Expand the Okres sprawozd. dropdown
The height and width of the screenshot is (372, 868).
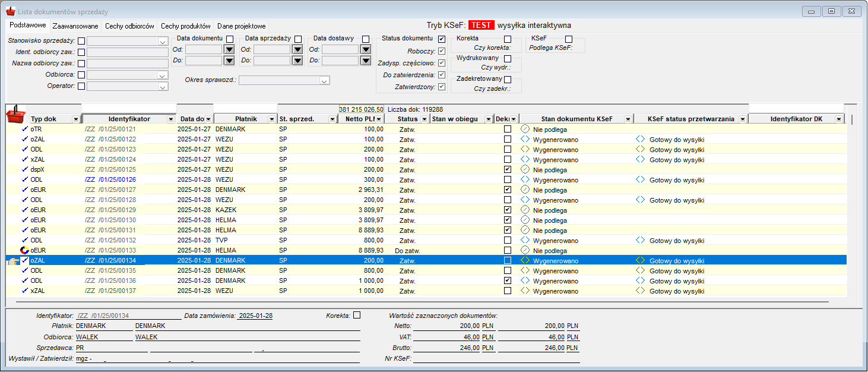coord(324,81)
